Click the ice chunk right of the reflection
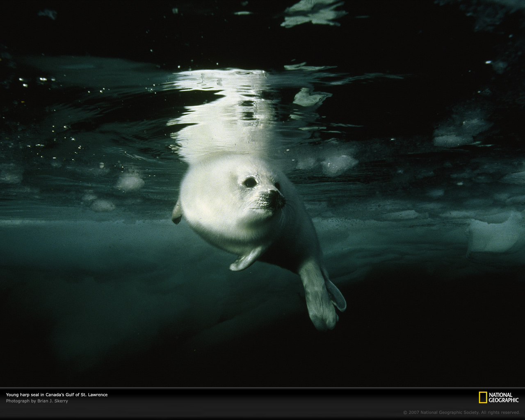Viewport: 525px width, 420px height. pos(311,98)
